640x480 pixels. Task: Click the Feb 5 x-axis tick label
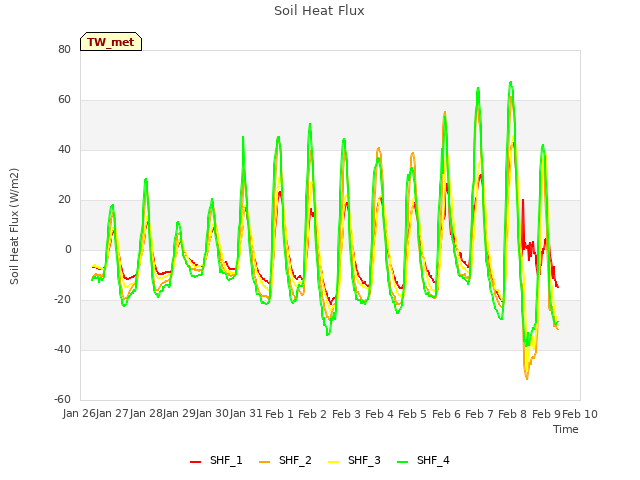[x=412, y=414]
